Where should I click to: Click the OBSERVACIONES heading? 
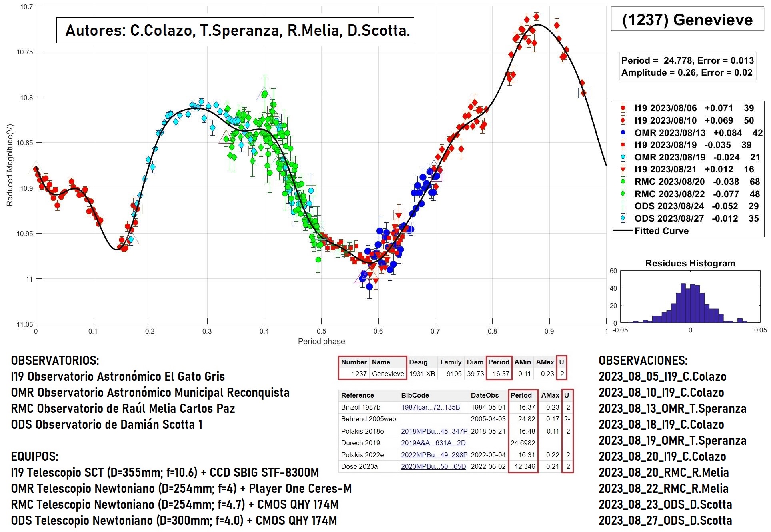coord(643,360)
